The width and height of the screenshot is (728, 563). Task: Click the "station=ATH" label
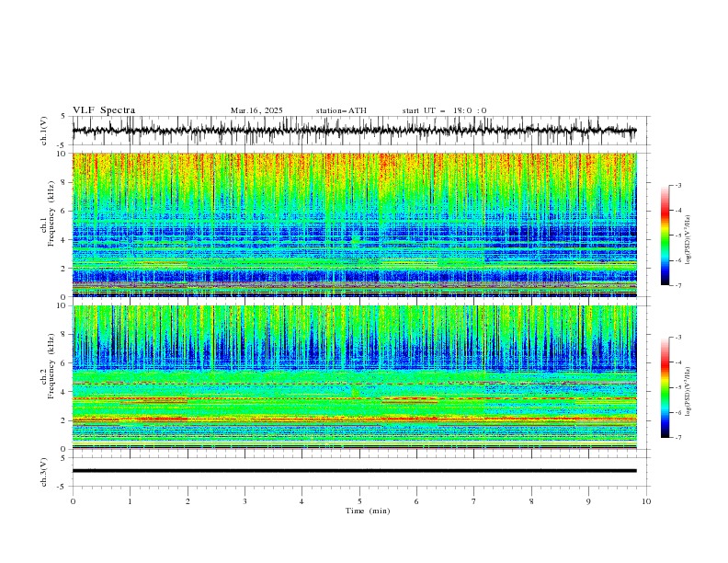(341, 110)
